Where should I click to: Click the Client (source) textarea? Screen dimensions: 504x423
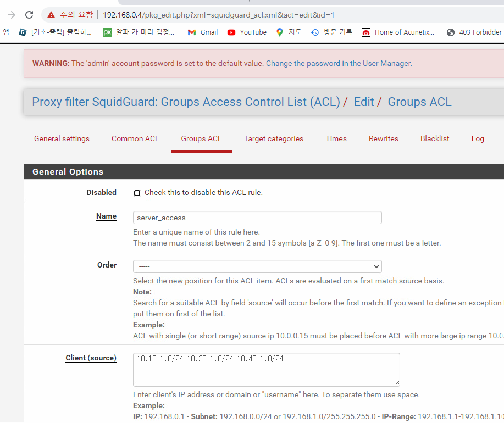[267, 370]
